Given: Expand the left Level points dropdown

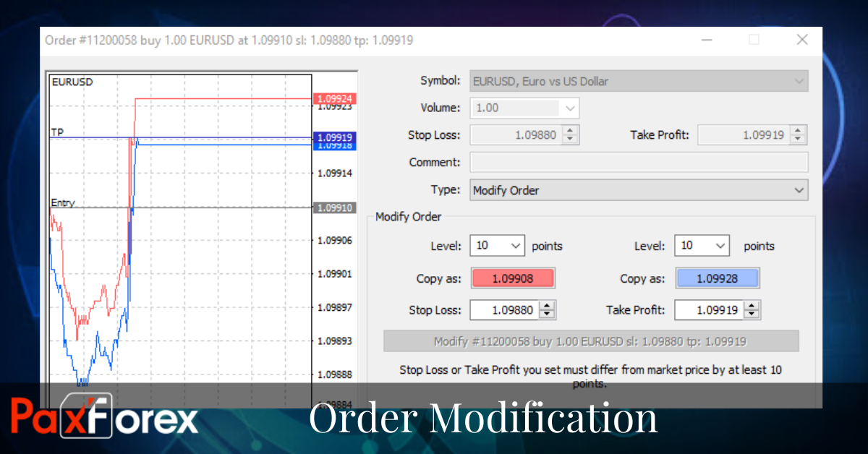Looking at the screenshot, I should tap(516, 245).
